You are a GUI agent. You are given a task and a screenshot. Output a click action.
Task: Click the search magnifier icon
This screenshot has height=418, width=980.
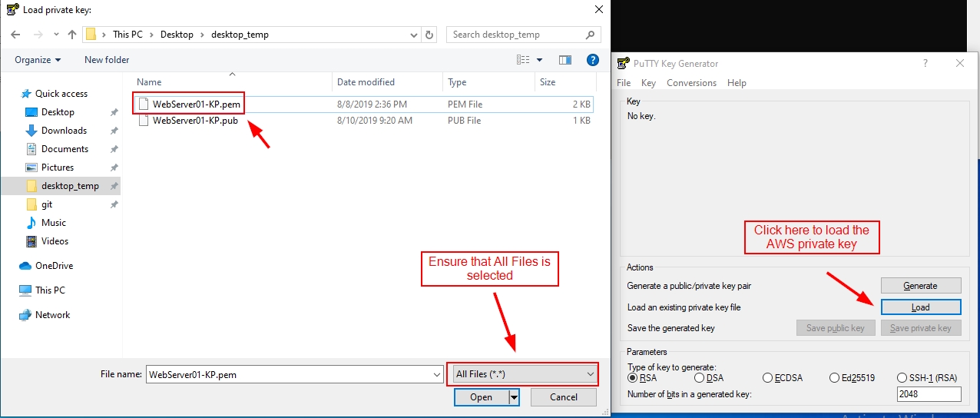point(590,35)
